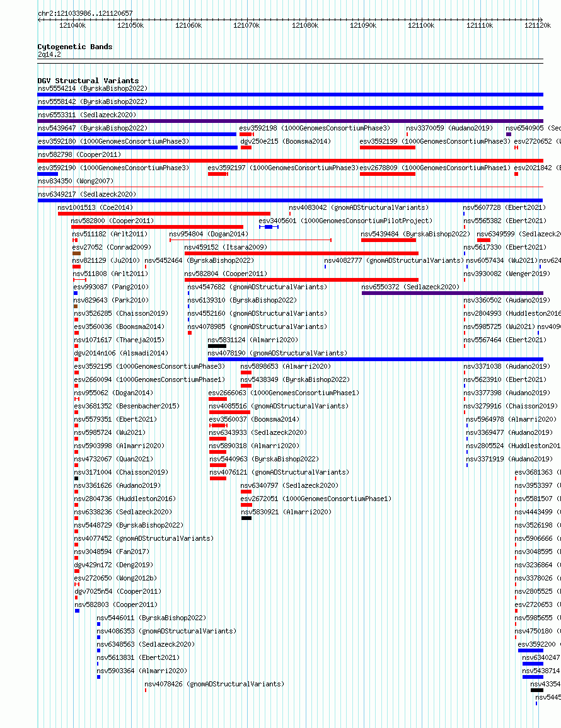Click the brown esv27052 variant glyph
Screen dimensions: 561x728
point(77,253)
